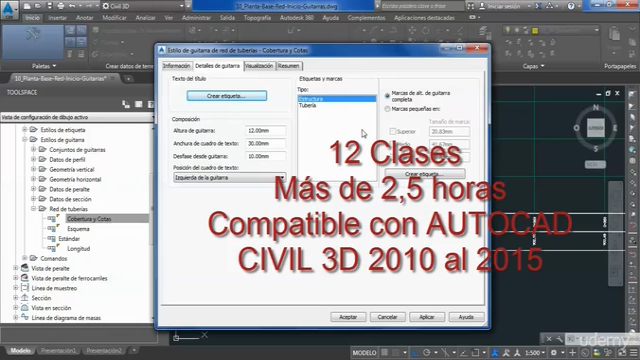Click the Rotate tool icon in ribbon
The image size is (640, 360).
[x=425, y=30]
